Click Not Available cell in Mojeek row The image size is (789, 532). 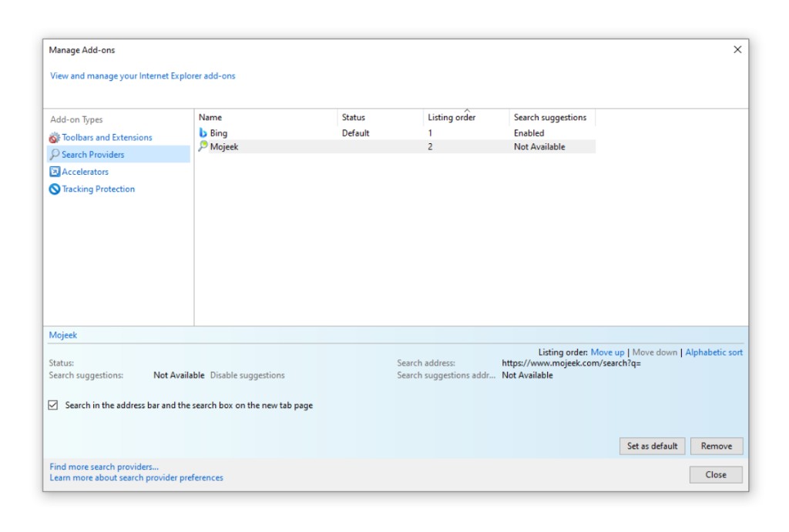click(x=539, y=147)
